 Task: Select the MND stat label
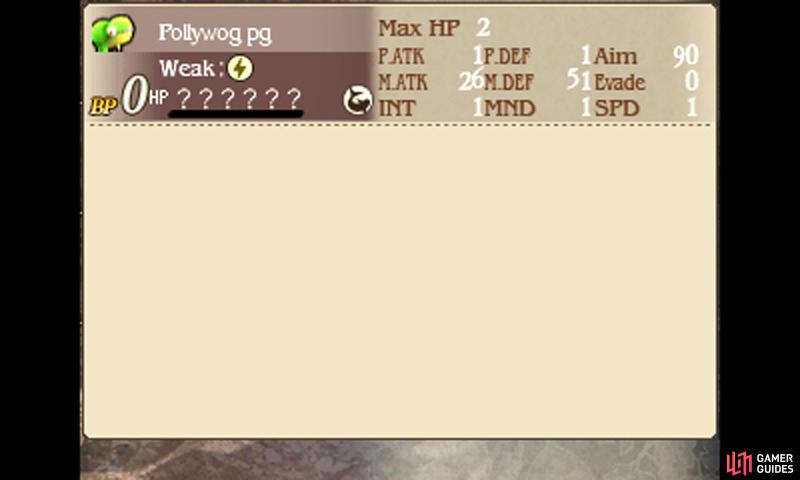pos(510,108)
